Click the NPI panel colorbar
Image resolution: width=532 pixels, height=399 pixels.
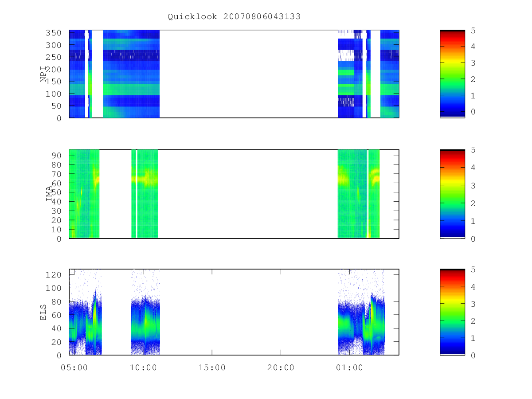(x=452, y=74)
